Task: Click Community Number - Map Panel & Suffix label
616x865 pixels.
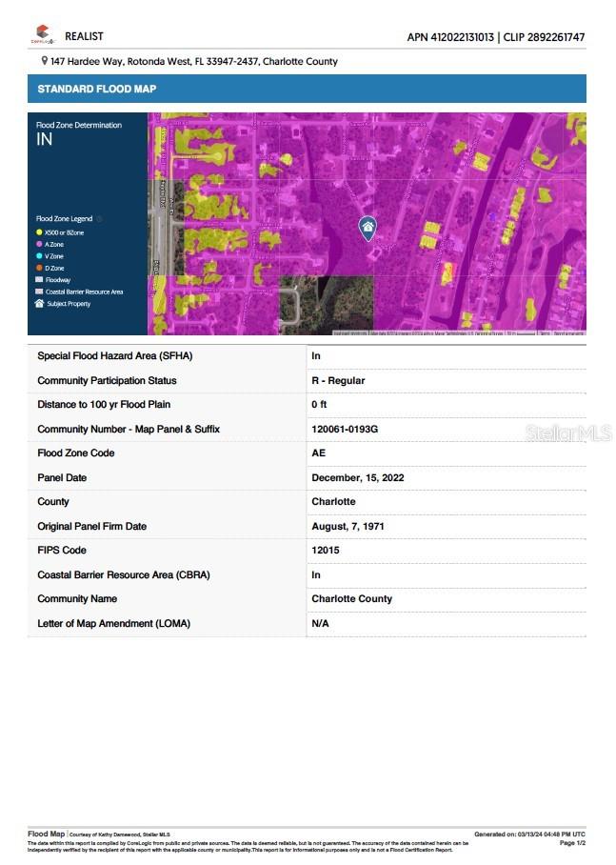Action: [x=129, y=430]
